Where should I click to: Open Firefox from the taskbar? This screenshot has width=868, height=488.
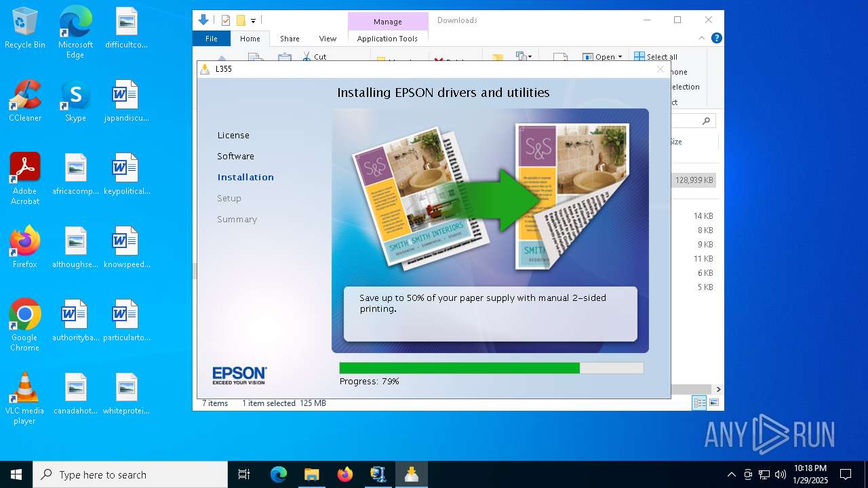pyautogui.click(x=345, y=474)
